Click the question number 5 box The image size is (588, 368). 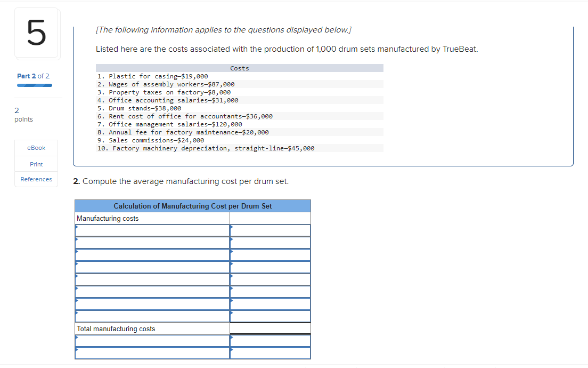pyautogui.click(x=36, y=33)
